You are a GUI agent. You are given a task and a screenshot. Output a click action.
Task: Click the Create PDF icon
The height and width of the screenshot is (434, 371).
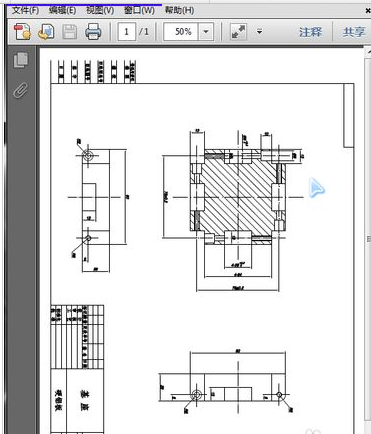(22, 32)
